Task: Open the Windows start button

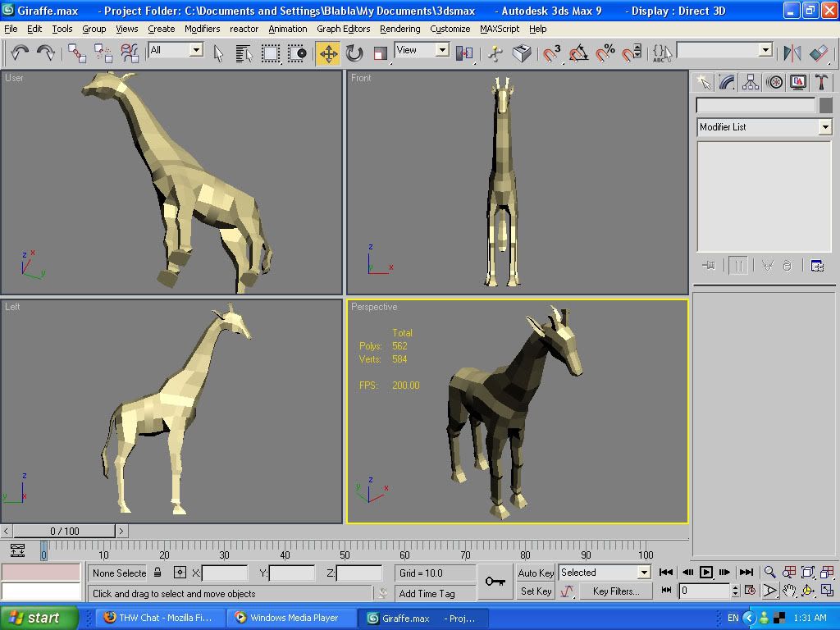Action: [x=39, y=618]
